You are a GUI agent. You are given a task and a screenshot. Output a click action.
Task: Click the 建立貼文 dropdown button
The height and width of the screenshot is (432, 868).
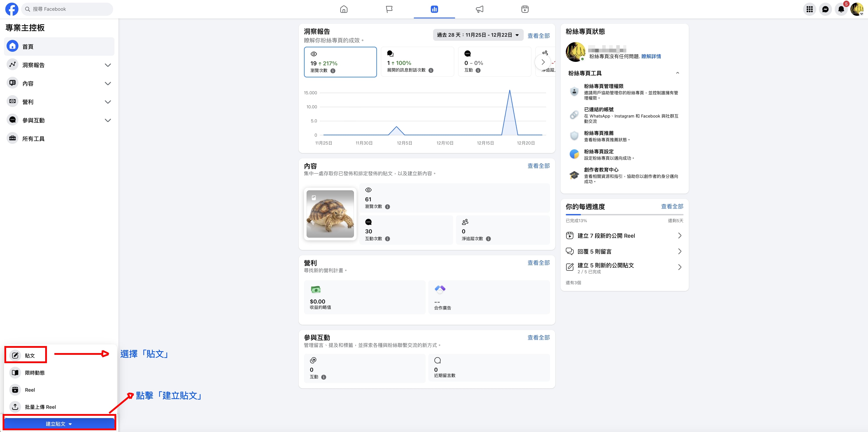59,424
